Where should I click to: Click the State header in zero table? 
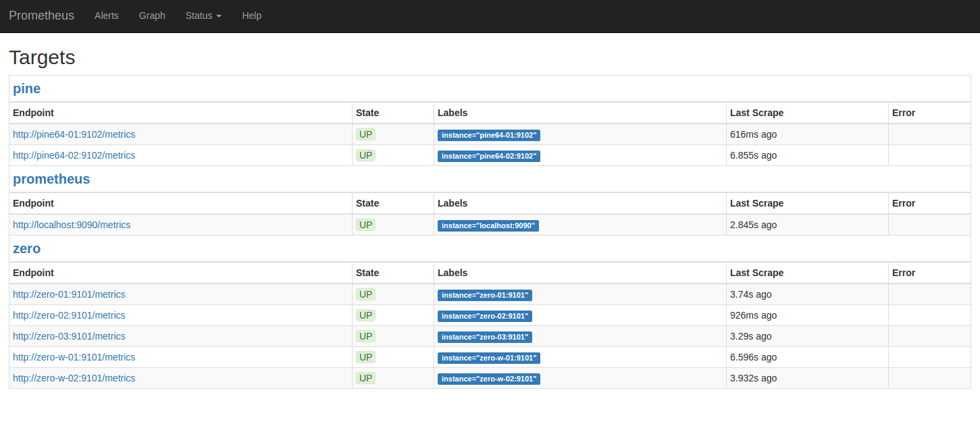(x=367, y=273)
